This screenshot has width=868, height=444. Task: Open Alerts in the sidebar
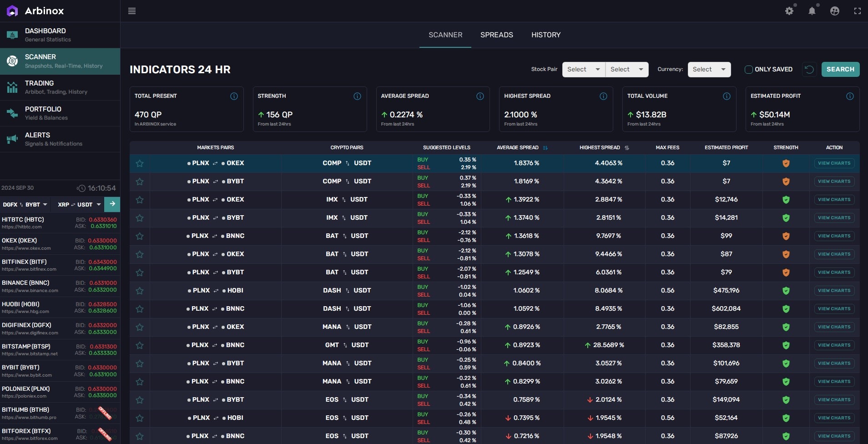pos(60,139)
